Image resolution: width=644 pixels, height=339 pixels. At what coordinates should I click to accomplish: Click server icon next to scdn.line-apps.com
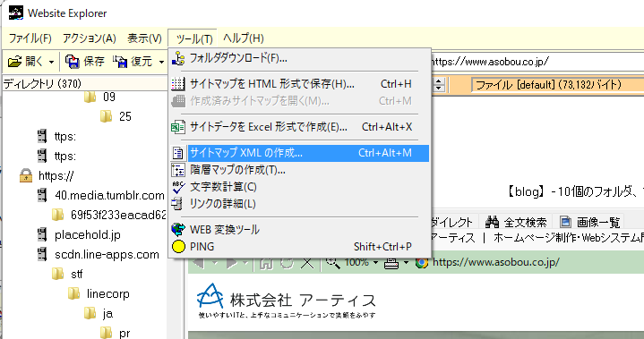(x=42, y=255)
